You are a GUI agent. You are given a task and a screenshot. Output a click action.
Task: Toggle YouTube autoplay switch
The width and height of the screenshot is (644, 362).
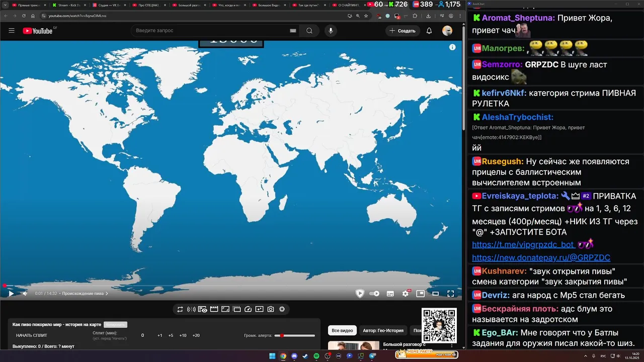[x=374, y=294]
